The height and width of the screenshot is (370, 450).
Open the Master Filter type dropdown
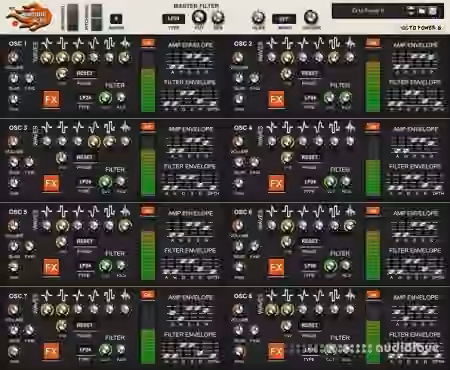pyautogui.click(x=173, y=19)
